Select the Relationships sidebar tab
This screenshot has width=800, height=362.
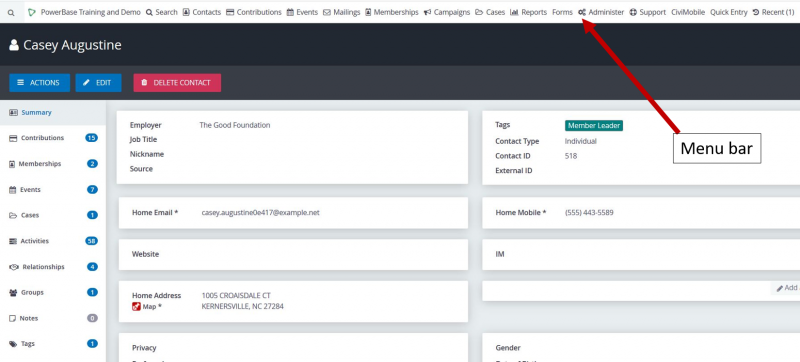coord(53,267)
